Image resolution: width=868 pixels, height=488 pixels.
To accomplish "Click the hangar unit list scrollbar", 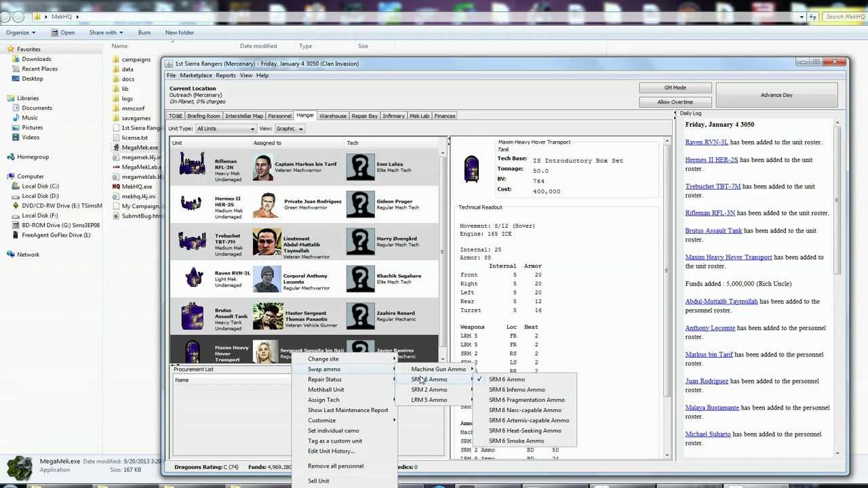I will pyautogui.click(x=443, y=251).
